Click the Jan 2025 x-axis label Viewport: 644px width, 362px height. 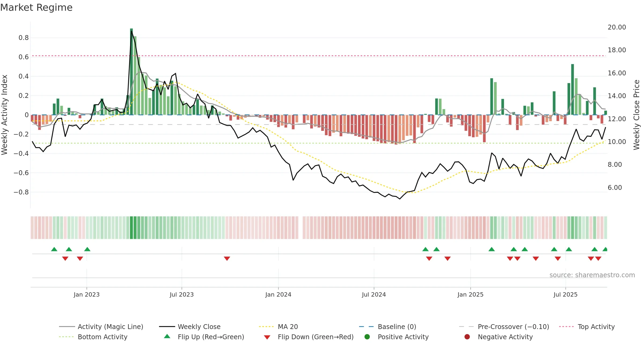point(470,294)
